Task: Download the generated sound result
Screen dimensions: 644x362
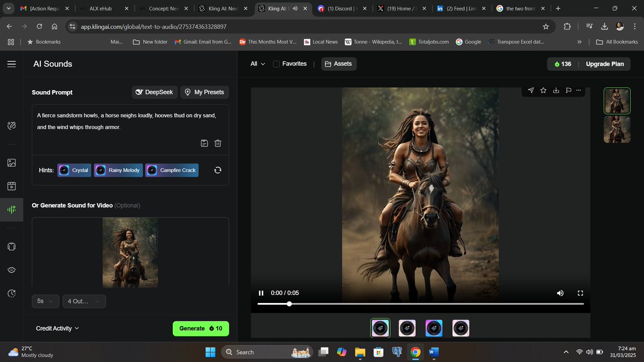Action: coord(556,90)
